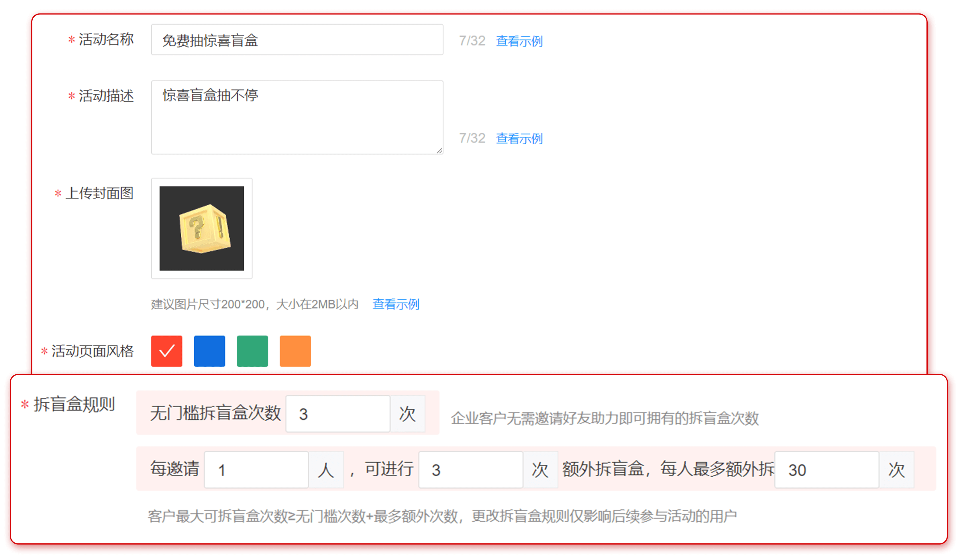Screen dimensions: 956x560
Task: Click the 活动页面风格 label
Action: (92, 351)
